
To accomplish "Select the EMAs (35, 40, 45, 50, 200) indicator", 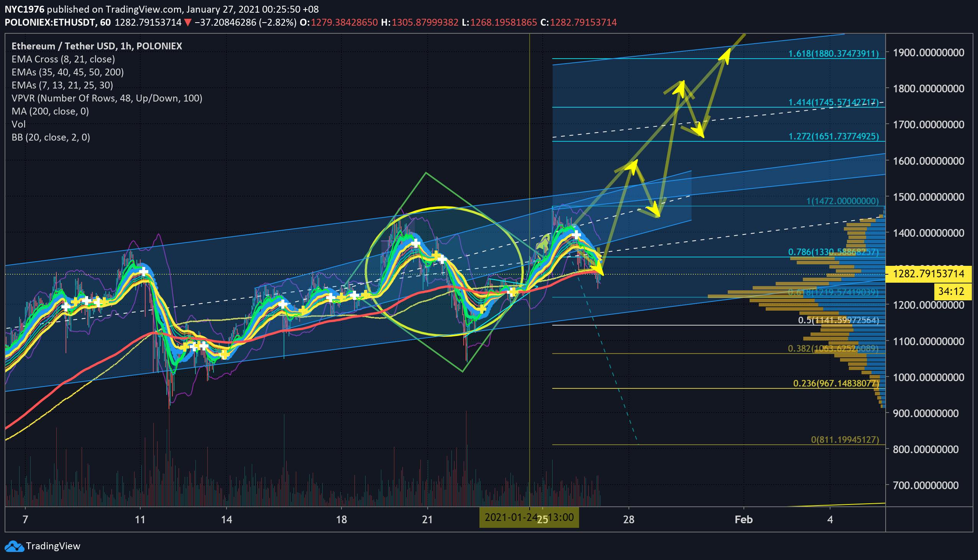I will point(68,72).
